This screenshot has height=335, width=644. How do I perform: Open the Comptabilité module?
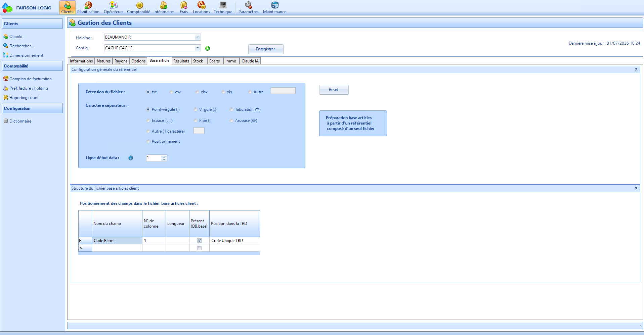(139, 7)
